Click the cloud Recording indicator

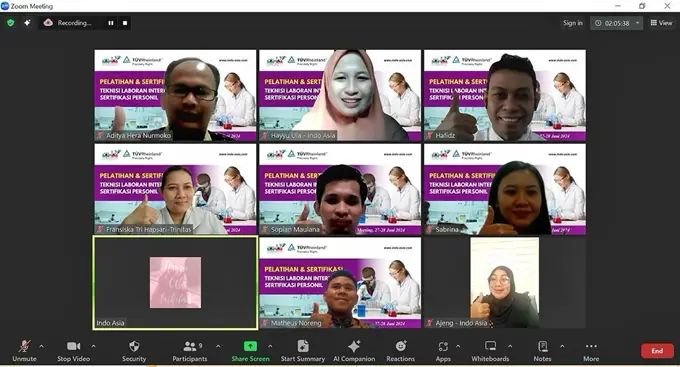click(x=68, y=23)
